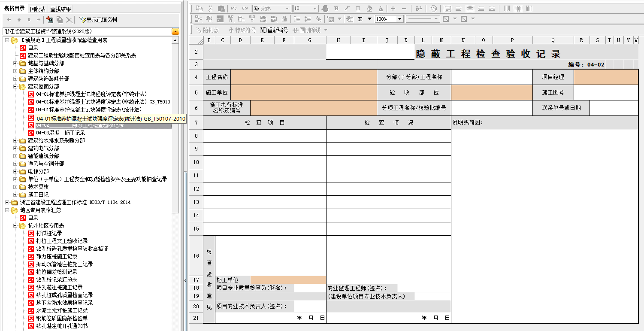Switch to 表格目录 tab
The height and width of the screenshot is (331, 644).
14,9
